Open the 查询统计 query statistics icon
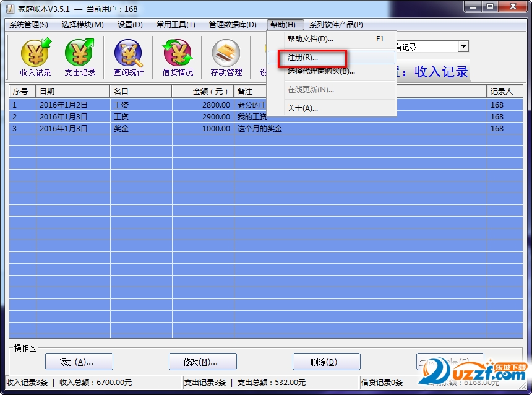The width and height of the screenshot is (532, 395). [x=129, y=57]
